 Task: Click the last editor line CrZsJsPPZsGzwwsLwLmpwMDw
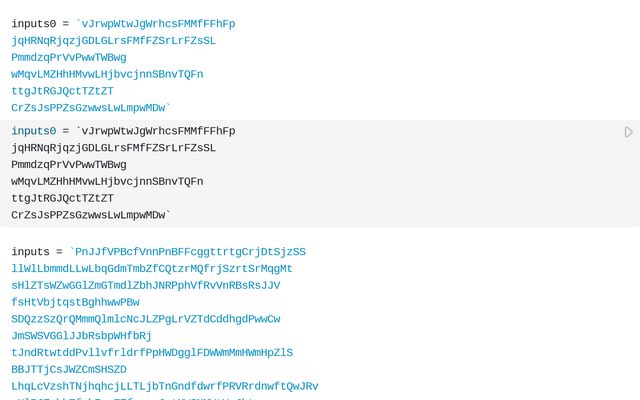[x=91, y=215]
